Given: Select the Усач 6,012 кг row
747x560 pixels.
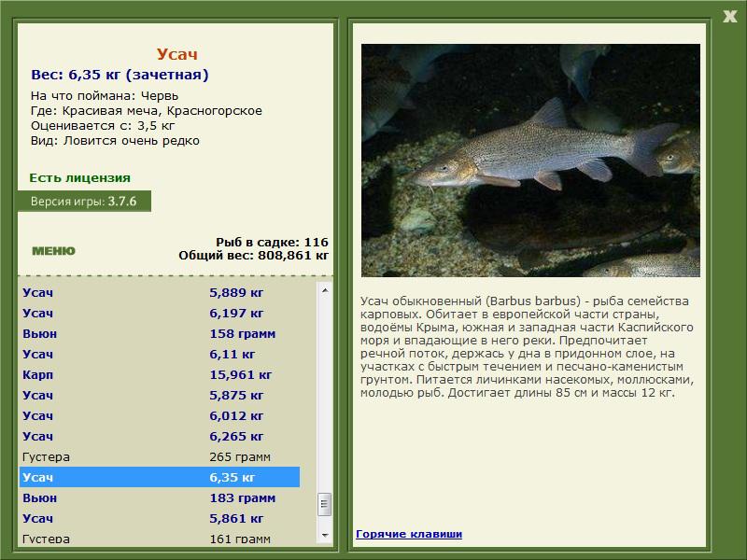Looking at the screenshot, I should (160, 415).
